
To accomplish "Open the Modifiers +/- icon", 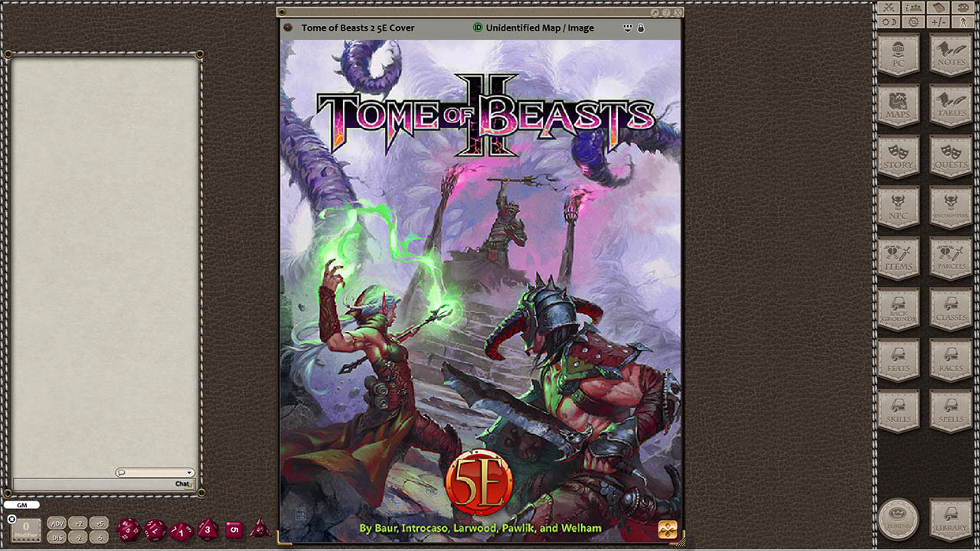I will (x=938, y=22).
